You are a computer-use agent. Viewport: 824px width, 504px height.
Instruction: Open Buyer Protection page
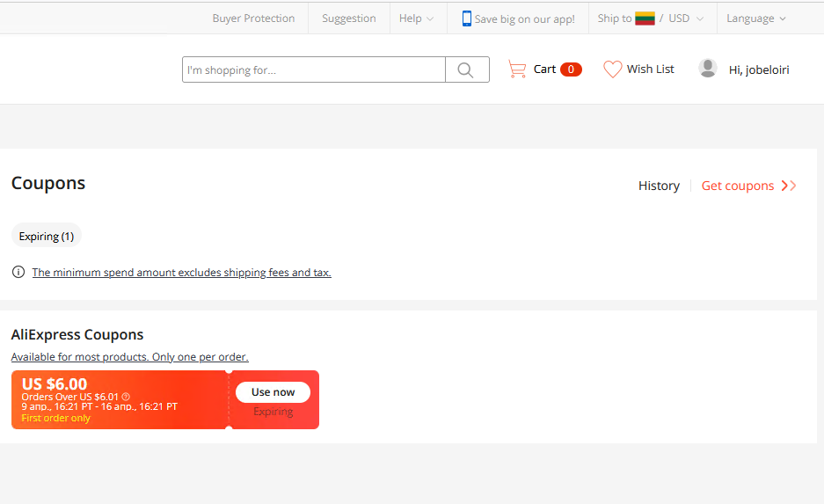click(253, 18)
